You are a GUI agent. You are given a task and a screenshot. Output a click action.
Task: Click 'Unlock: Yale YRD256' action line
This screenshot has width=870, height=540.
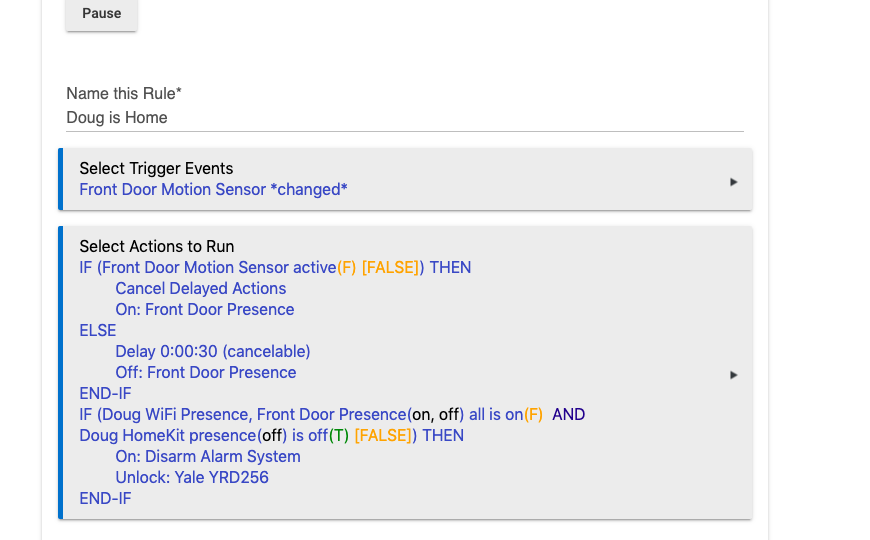pos(191,478)
